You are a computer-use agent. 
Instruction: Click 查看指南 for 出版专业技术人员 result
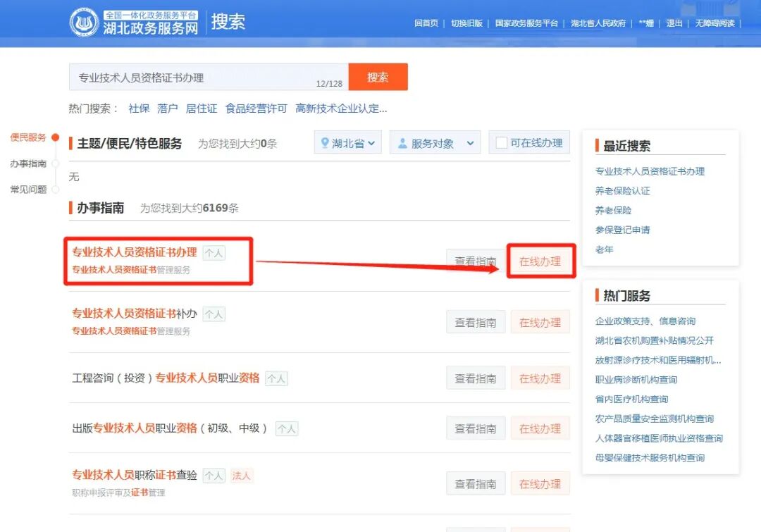pos(476,428)
